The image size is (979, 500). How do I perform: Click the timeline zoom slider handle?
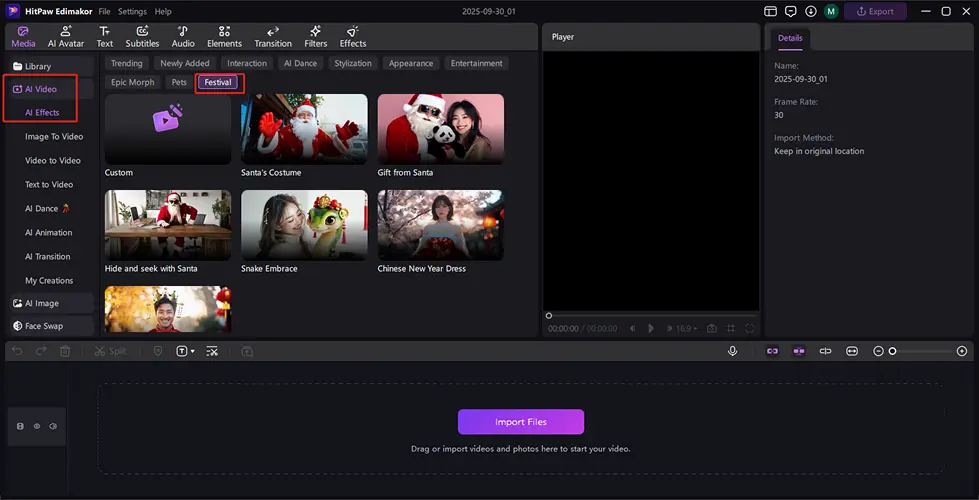[893, 351]
